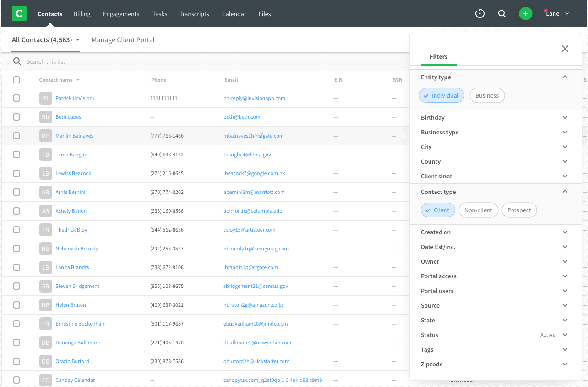The image size is (588, 387).
Task: Select Thedrick Bloy row checkbox
Action: point(16,230)
